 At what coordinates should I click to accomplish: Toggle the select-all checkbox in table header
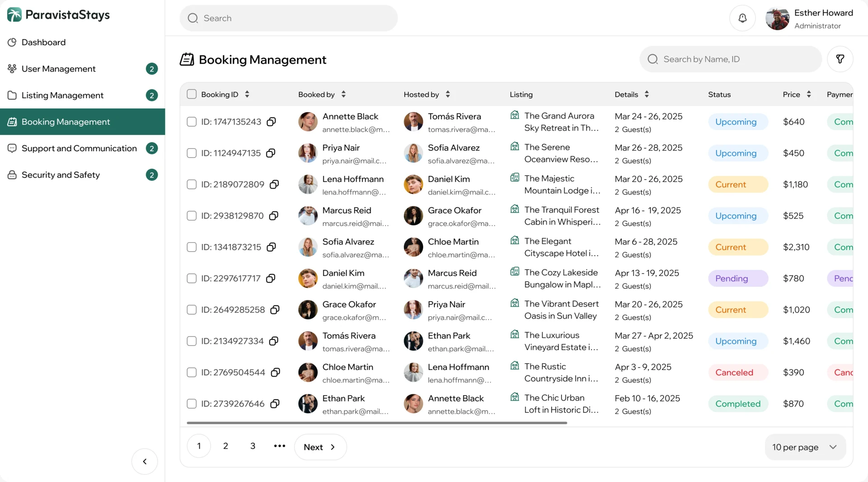[192, 94]
